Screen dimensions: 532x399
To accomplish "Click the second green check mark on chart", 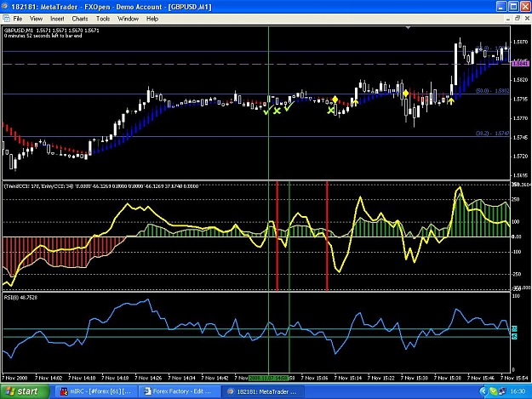I will pyautogui.click(x=289, y=107).
